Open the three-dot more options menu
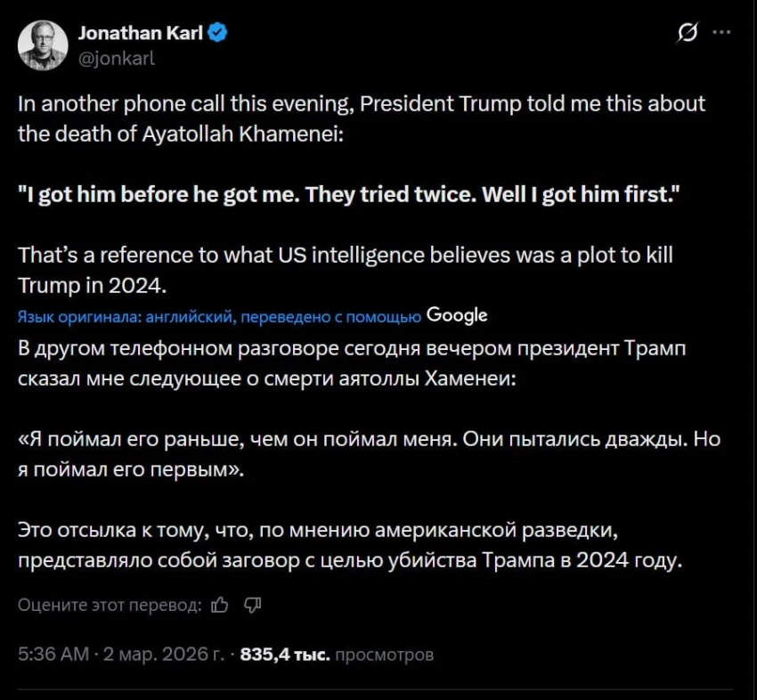This screenshot has width=757, height=700. (722, 34)
